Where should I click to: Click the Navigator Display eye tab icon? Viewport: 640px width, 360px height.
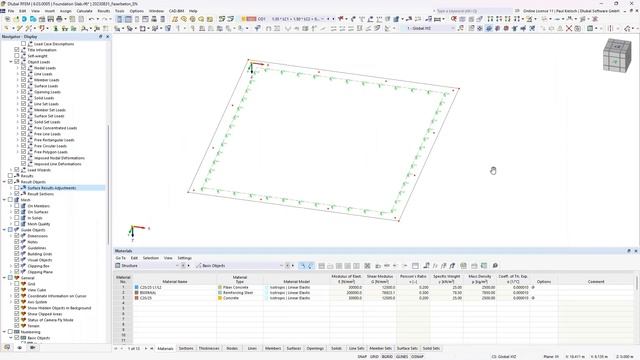coord(20,347)
